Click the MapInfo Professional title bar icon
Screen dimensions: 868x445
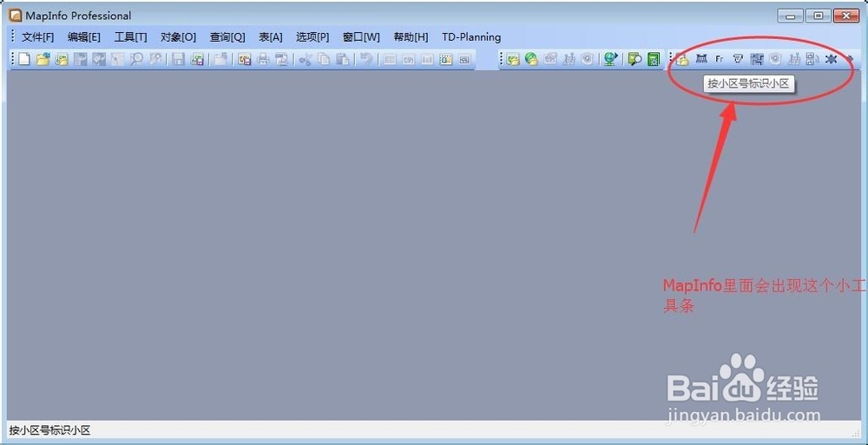pos(16,16)
